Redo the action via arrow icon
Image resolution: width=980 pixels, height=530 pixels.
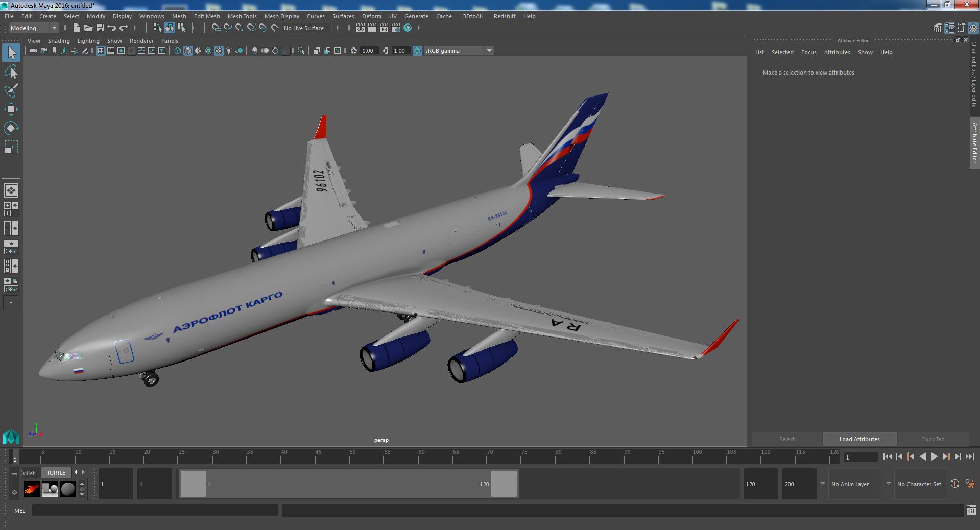point(124,28)
